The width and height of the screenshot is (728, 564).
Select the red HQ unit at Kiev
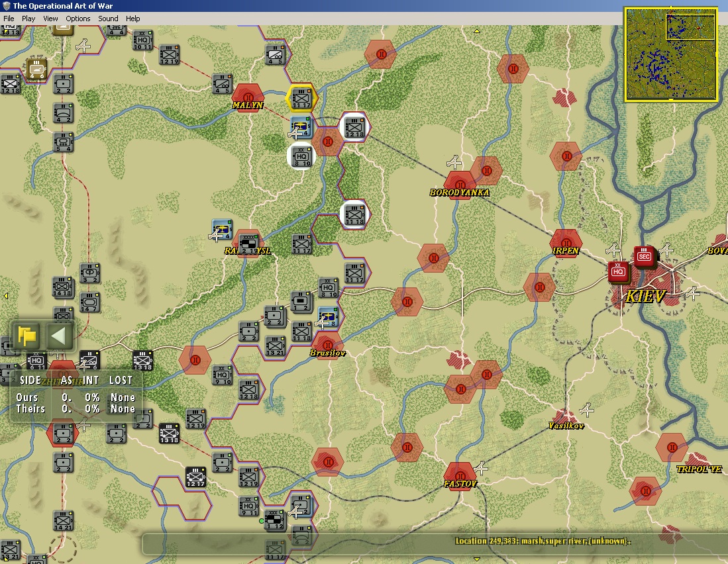click(618, 272)
